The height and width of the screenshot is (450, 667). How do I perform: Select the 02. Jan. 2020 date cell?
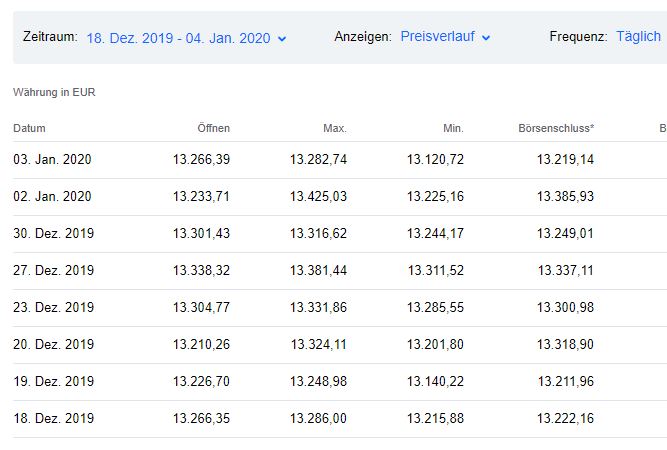(52, 196)
